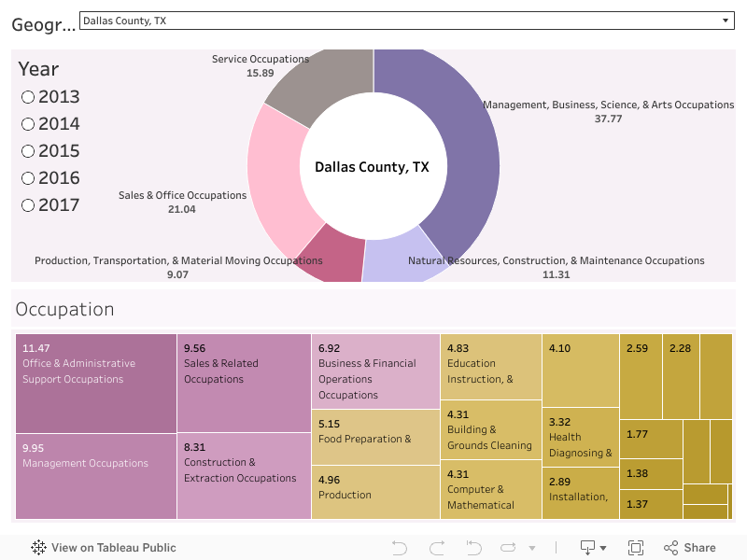747x560 pixels.
Task: Click the Refresh data icon
Action: pyautogui.click(x=509, y=548)
